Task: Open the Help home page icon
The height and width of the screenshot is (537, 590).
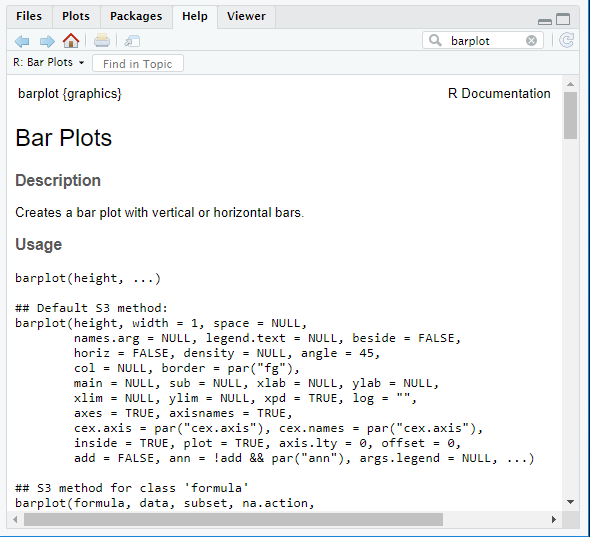Action: pos(71,40)
